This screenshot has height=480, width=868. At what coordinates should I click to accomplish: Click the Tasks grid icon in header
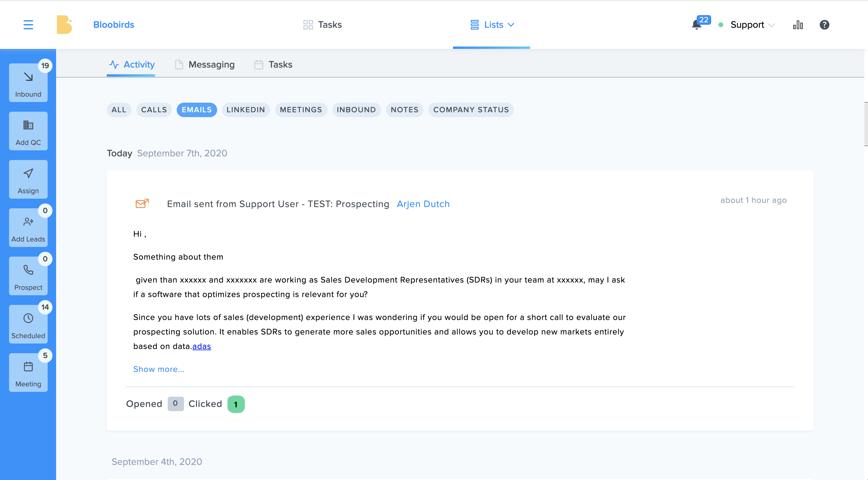[308, 25]
